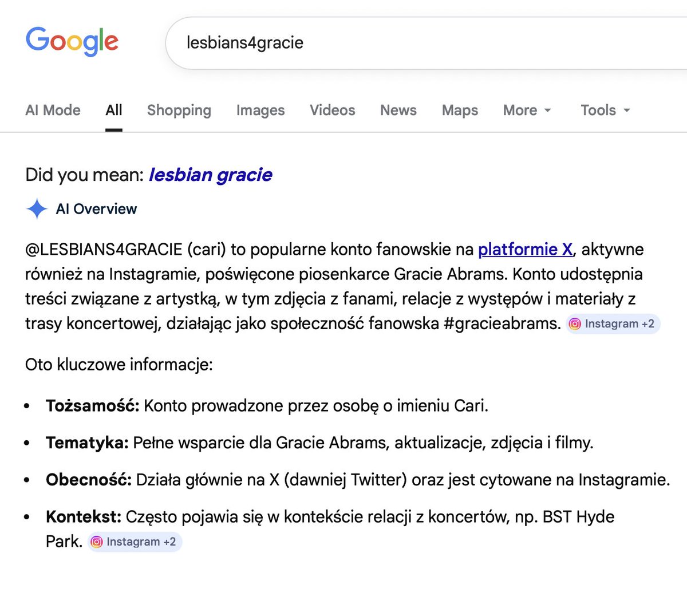Switch to the AI Mode tab
The height and width of the screenshot is (616, 687).
[x=53, y=110]
